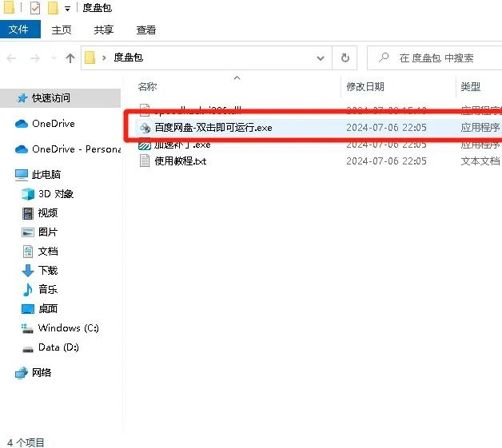Click the 视频 film strip icon
This screenshot has width=502, height=448.
pos(28,213)
